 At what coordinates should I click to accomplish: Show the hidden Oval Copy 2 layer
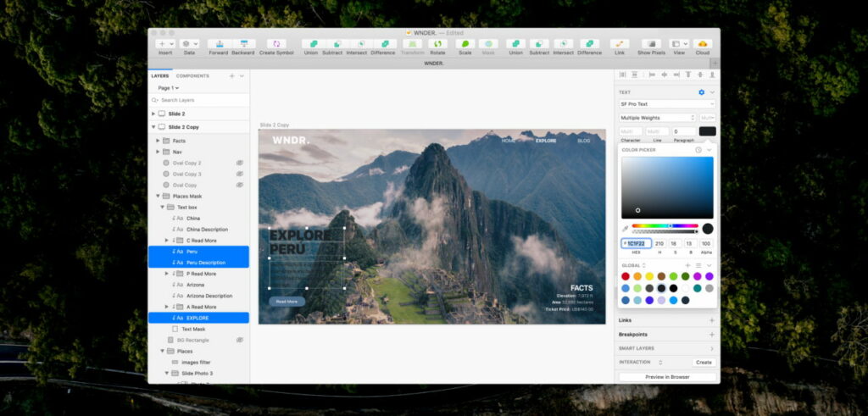coord(240,163)
